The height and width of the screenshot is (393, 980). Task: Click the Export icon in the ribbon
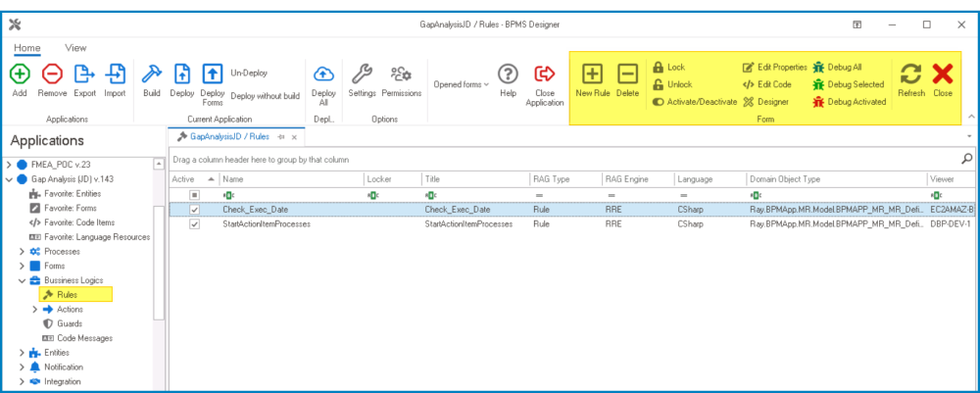pos(84,74)
